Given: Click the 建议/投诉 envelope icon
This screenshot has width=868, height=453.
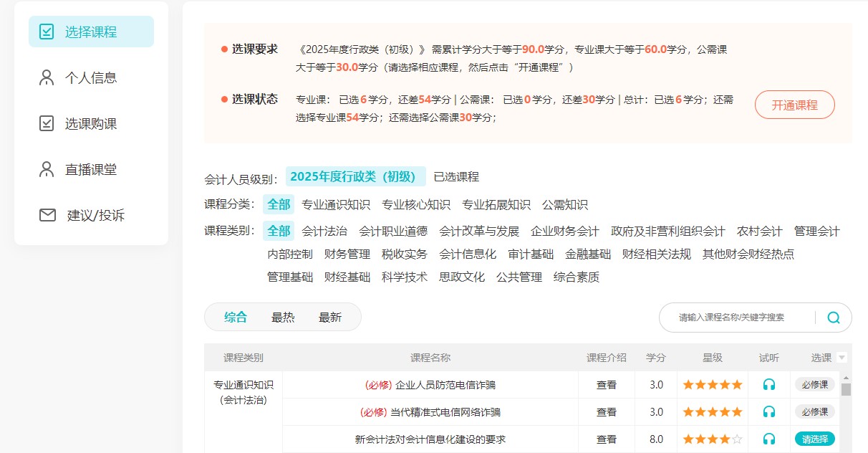Looking at the screenshot, I should point(47,215).
